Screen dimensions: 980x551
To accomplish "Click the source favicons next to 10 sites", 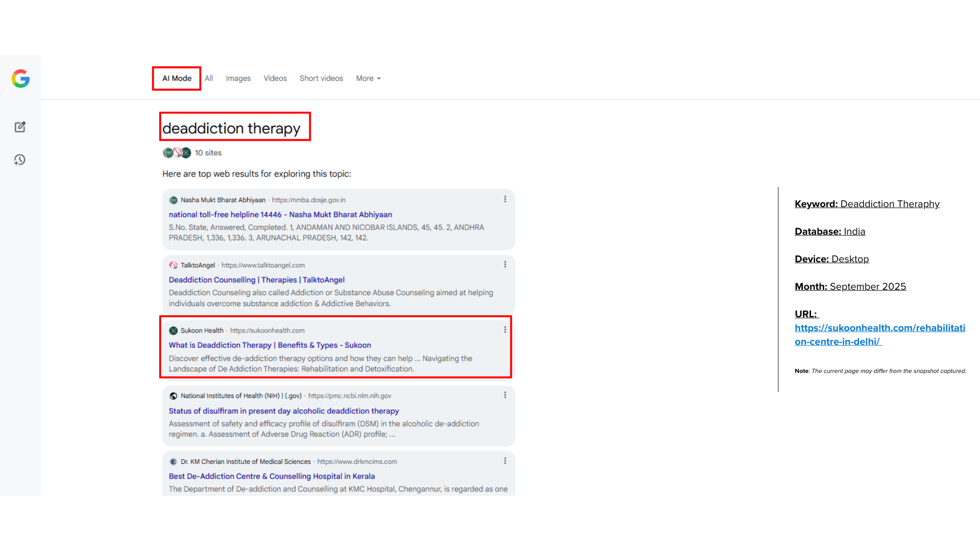I will click(x=177, y=153).
